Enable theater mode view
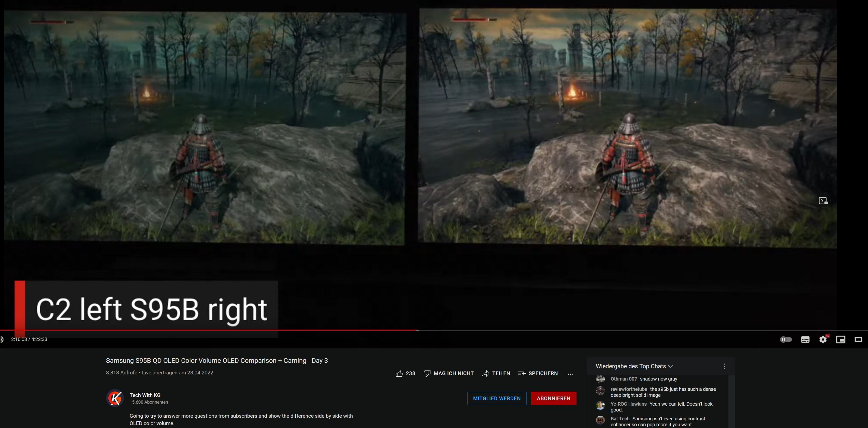Viewport: 868px width, 428px height. [x=858, y=339]
